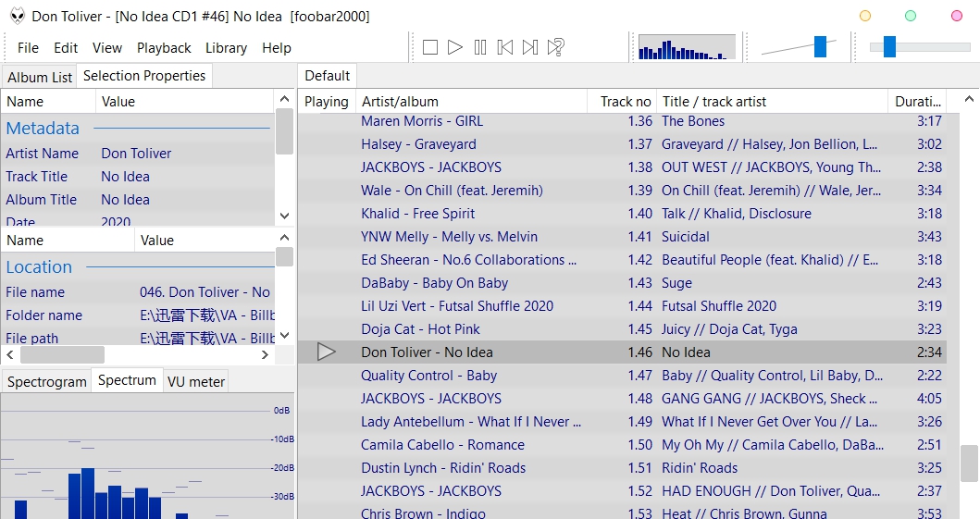980x519 pixels.
Task: Select Halsey - Graveyard track row
Action: 622,144
